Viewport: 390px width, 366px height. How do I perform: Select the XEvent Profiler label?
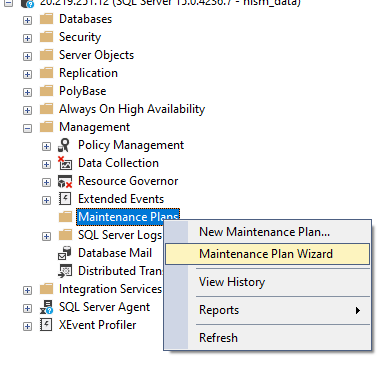98,325
